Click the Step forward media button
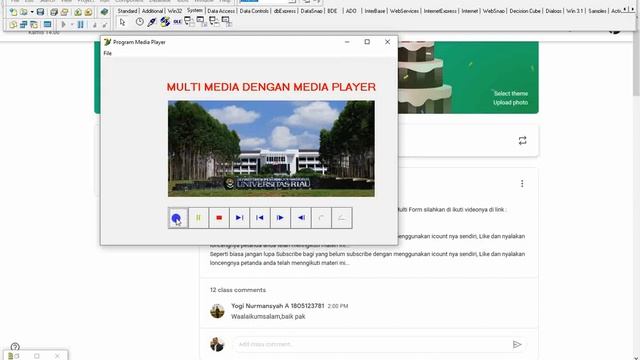 click(x=280, y=218)
